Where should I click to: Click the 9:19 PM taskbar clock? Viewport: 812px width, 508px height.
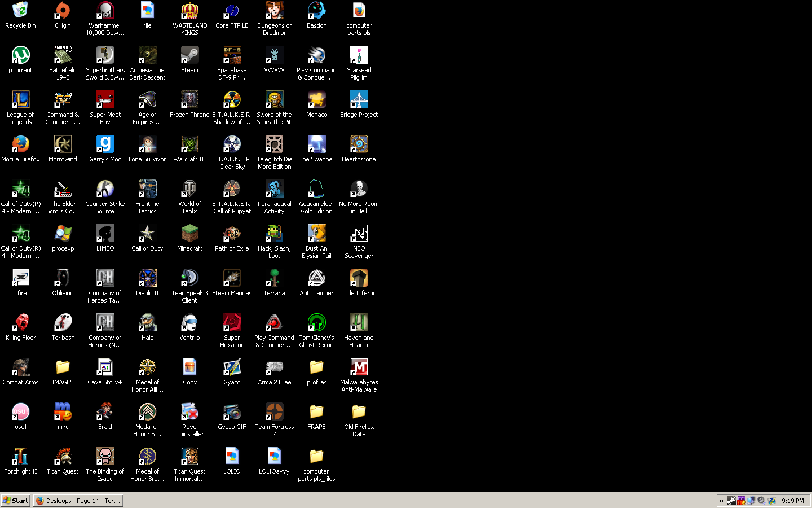[793, 501]
